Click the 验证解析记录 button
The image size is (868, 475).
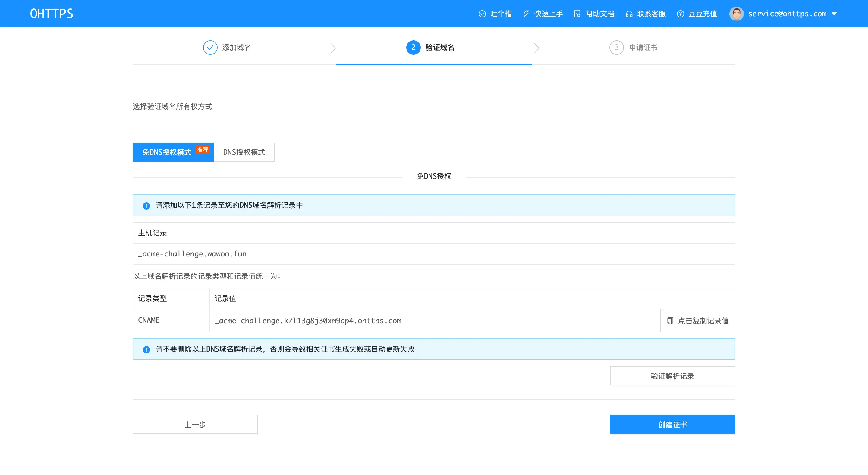point(672,376)
